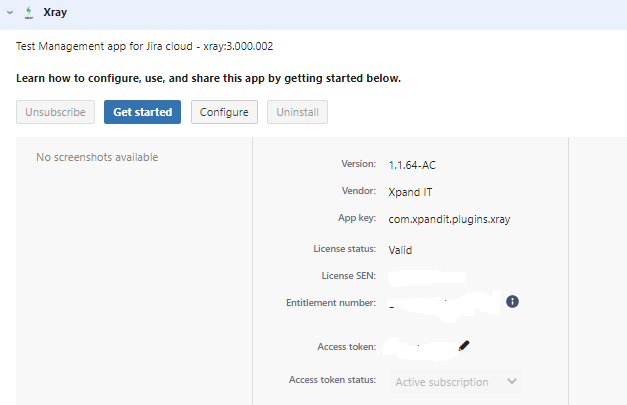Click the Uninstall button
The height and width of the screenshot is (405, 627).
[298, 112]
